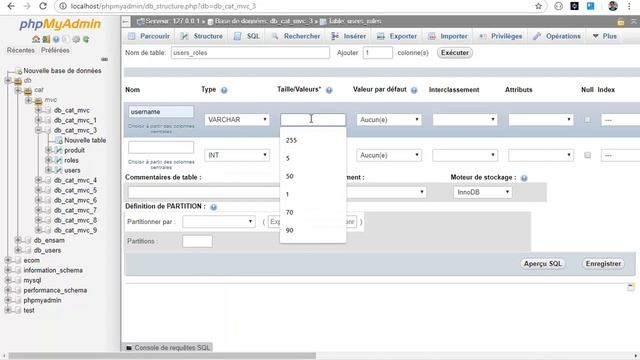The height and width of the screenshot is (360, 640).
Task: Open the Exporter tab
Action: (397, 36)
